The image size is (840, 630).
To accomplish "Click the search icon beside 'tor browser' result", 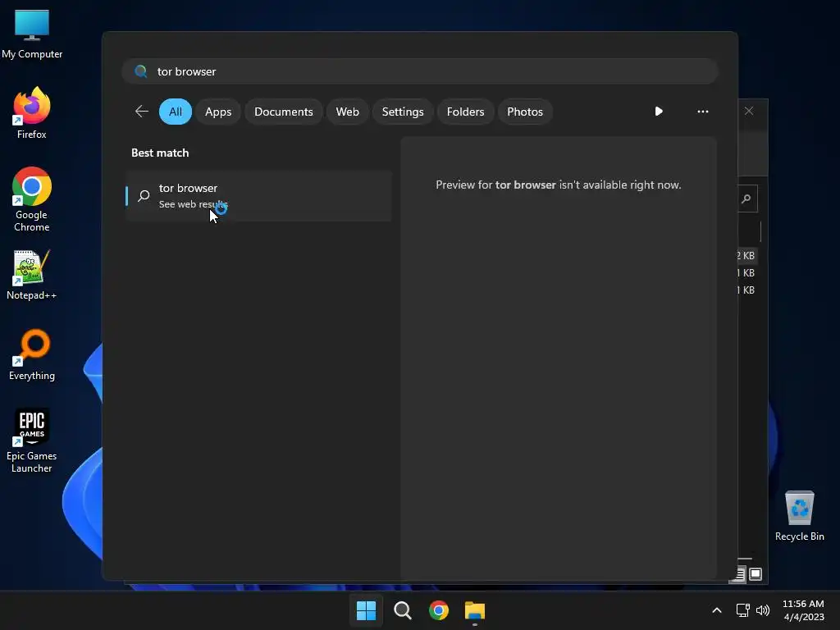I will pyautogui.click(x=143, y=196).
